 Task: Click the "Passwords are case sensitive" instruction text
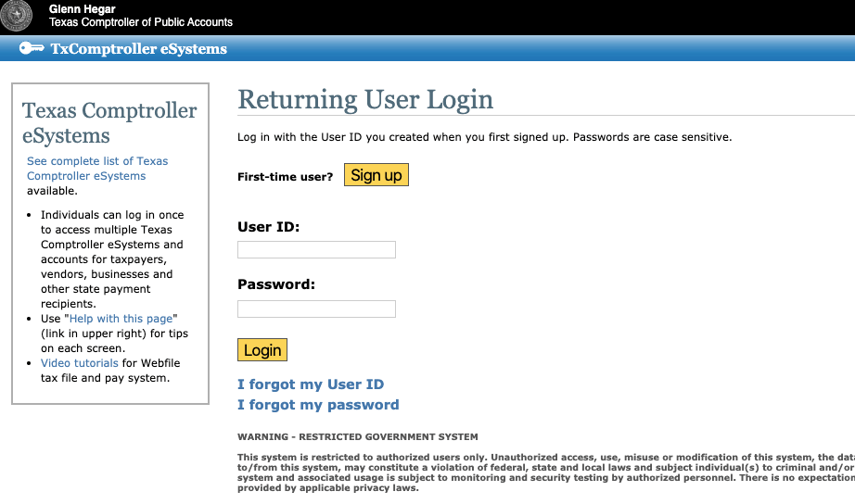tap(652, 137)
